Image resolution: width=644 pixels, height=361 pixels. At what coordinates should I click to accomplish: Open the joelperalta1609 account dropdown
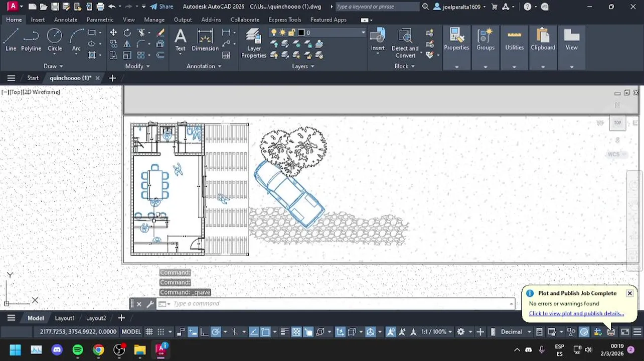[460, 7]
